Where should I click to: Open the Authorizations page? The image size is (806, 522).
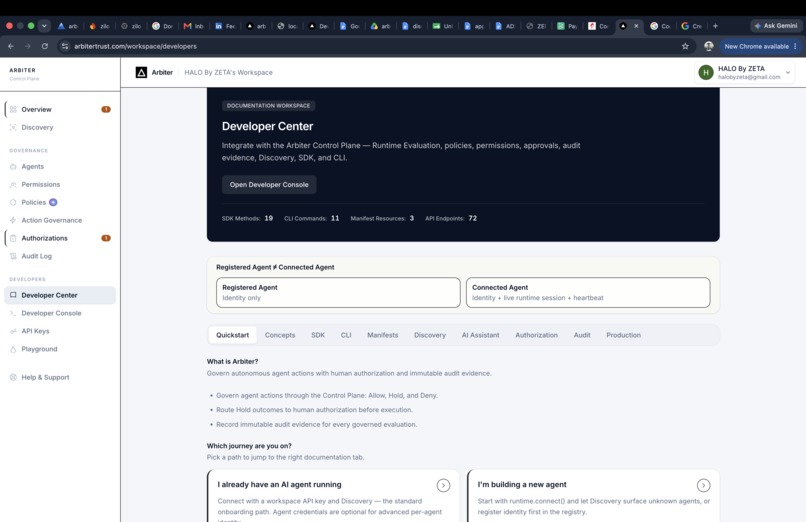pyautogui.click(x=60, y=238)
